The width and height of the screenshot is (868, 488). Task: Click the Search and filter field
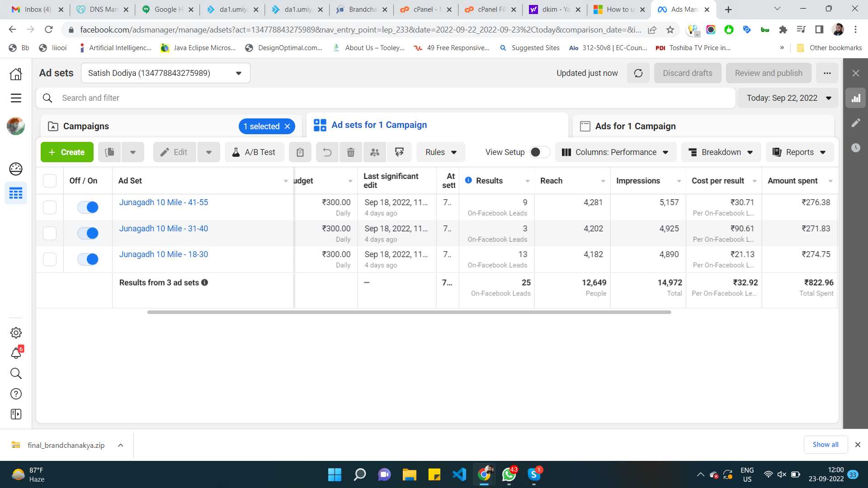386,98
